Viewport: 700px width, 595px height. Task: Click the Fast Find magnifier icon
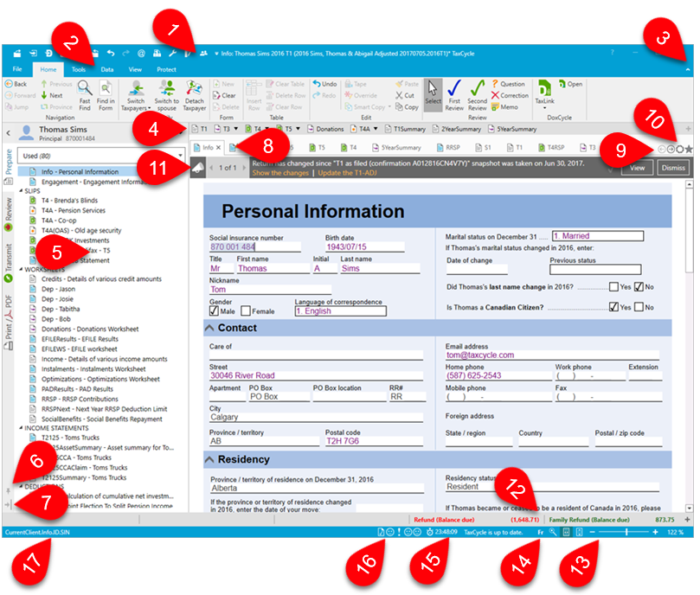pyautogui.click(x=85, y=88)
